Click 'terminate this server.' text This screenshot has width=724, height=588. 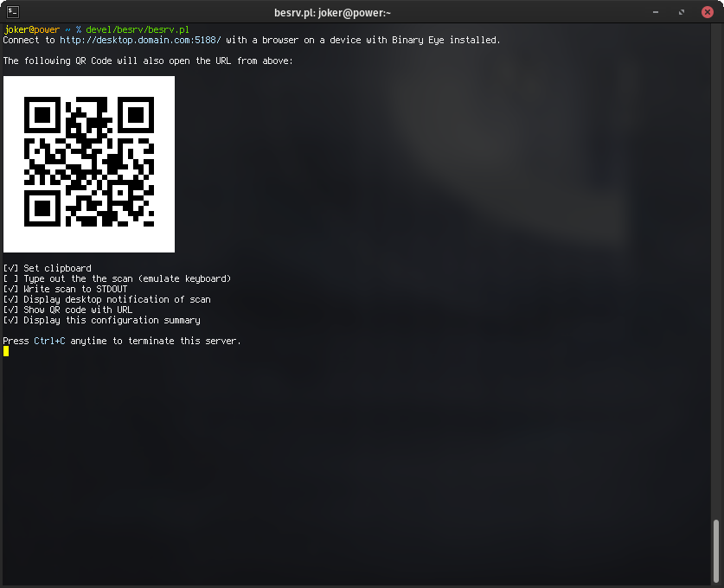(185, 341)
